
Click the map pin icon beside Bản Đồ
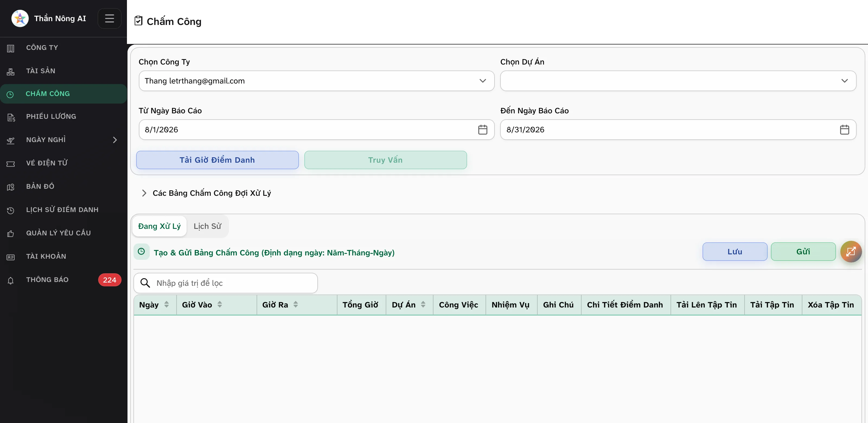(11, 187)
